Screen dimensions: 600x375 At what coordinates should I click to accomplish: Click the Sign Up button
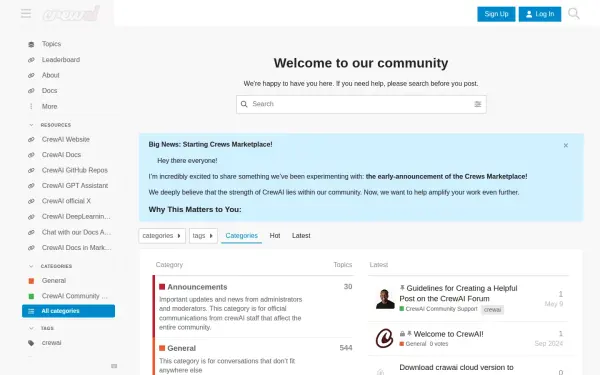click(496, 14)
